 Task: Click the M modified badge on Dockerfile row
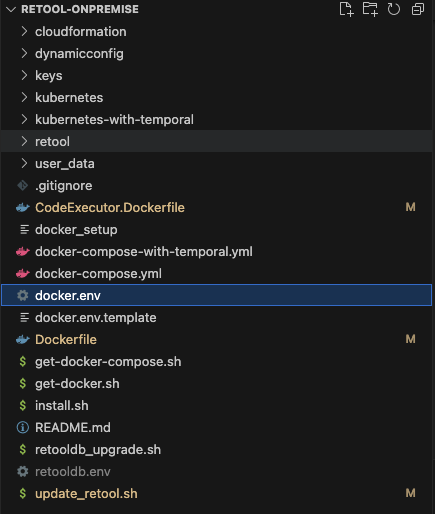coord(410,339)
